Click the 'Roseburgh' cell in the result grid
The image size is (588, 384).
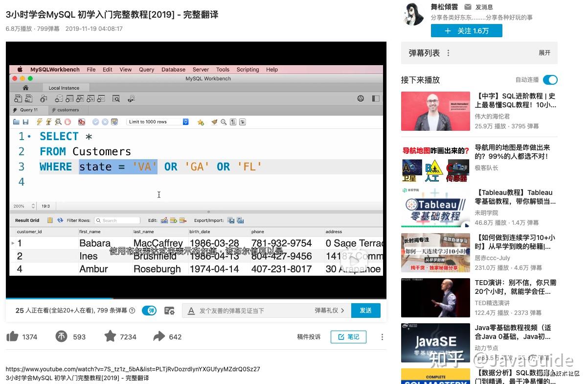(x=157, y=269)
